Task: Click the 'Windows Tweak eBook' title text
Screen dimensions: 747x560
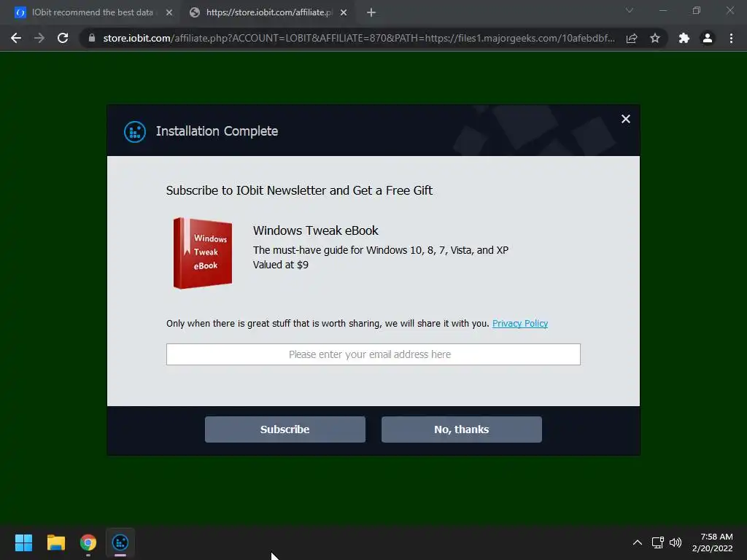Action: (315, 230)
